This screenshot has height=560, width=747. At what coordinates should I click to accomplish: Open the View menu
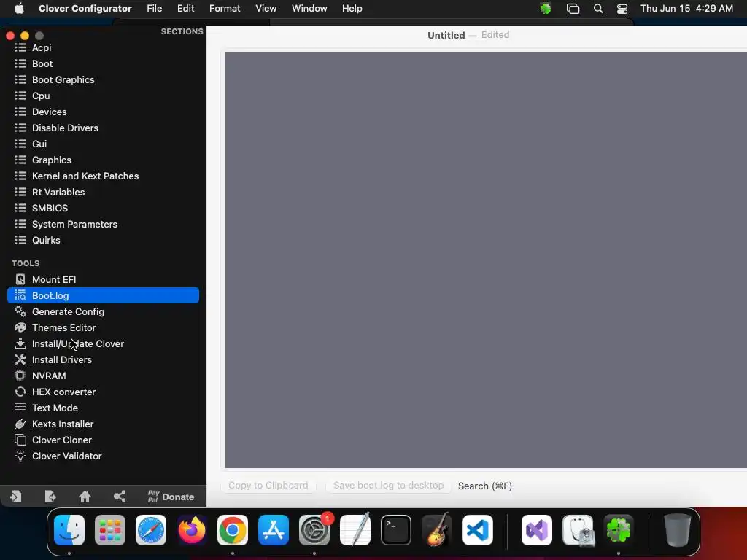[266, 9]
